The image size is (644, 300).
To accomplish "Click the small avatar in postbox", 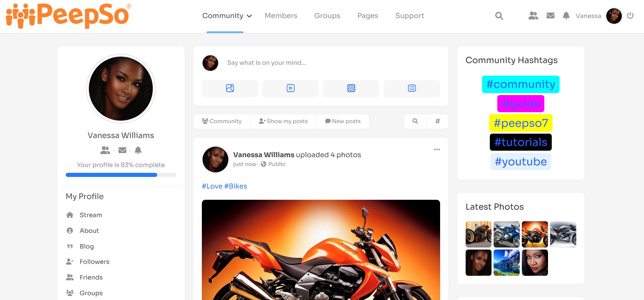I will point(210,63).
